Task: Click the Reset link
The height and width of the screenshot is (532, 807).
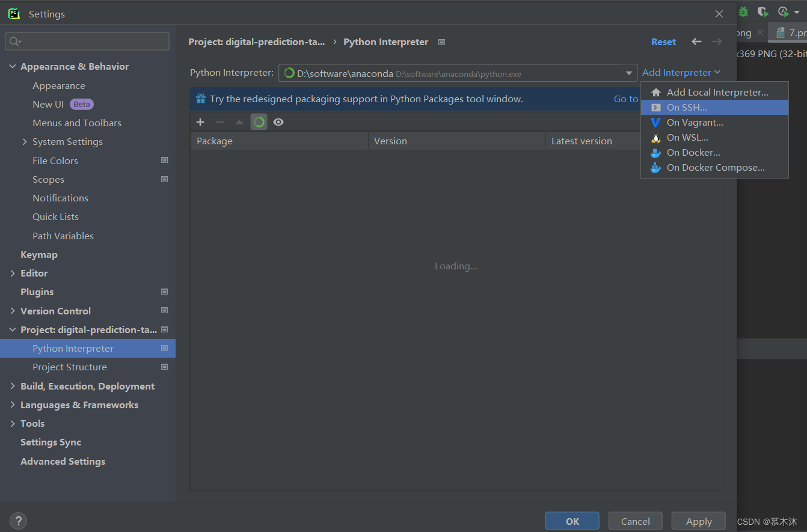Action: pyautogui.click(x=663, y=42)
